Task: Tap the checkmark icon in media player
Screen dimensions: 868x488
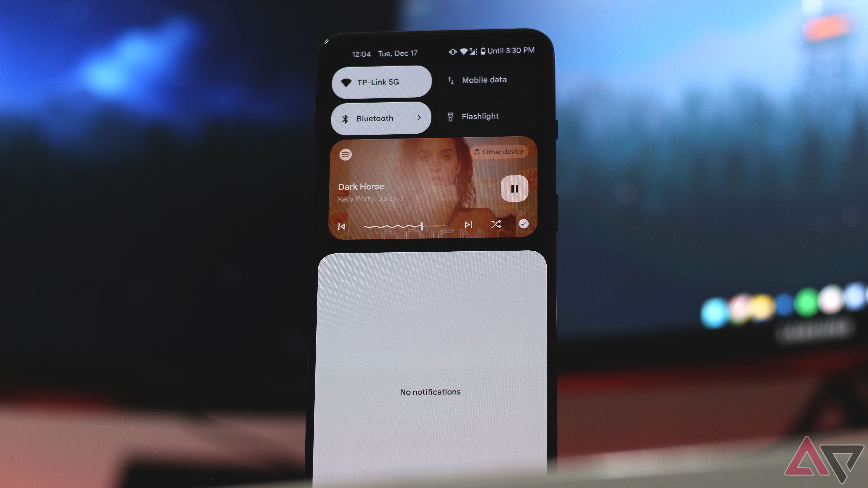Action: [x=523, y=224]
